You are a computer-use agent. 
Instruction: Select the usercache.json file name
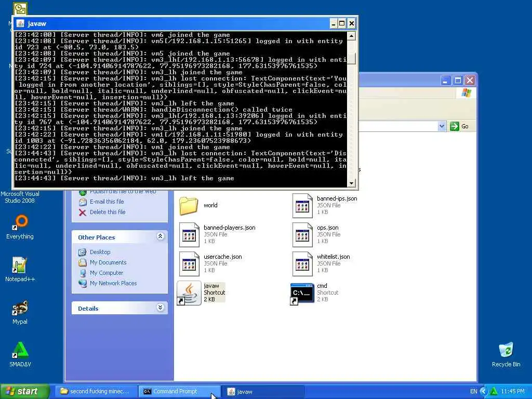[222, 257]
